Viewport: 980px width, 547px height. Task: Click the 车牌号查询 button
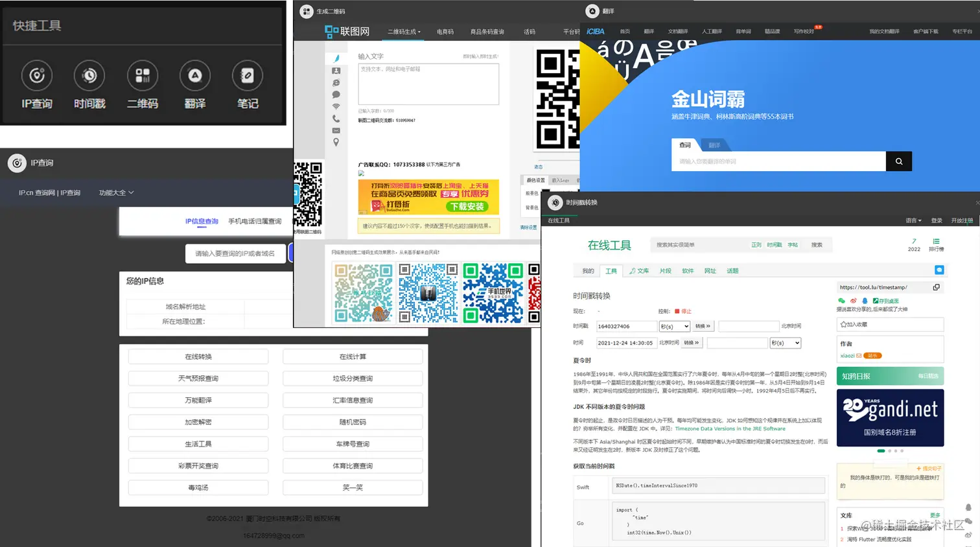coord(353,444)
